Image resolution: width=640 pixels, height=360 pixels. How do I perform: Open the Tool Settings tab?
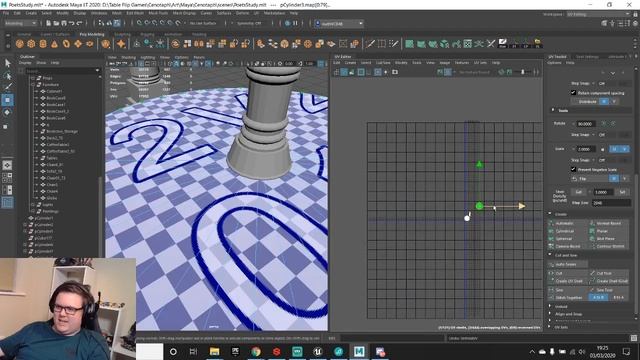[587, 57]
